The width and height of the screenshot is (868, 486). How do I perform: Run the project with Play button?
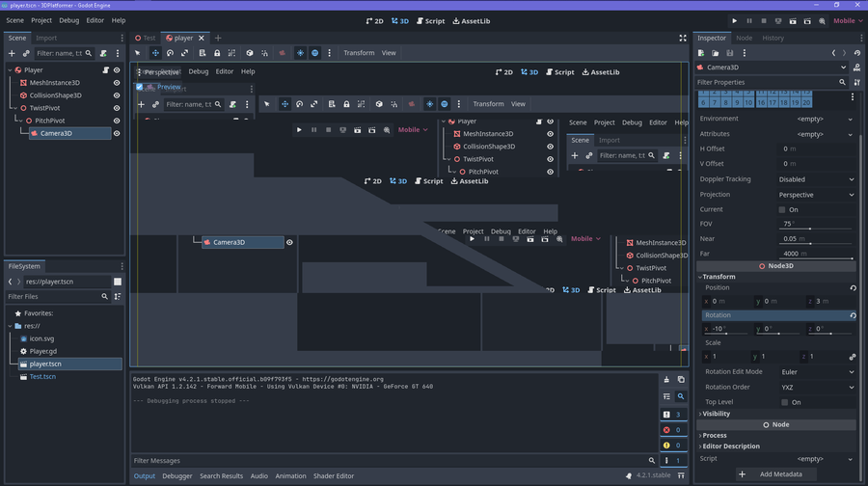(735, 21)
